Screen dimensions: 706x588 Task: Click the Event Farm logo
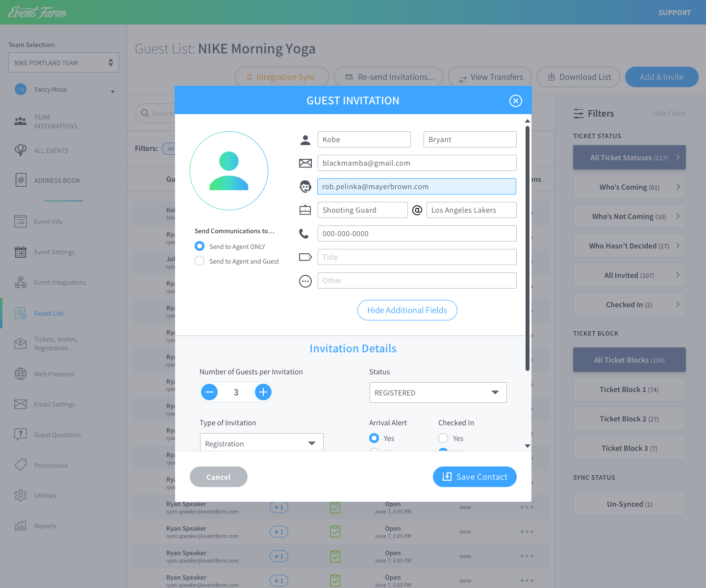coord(37,12)
